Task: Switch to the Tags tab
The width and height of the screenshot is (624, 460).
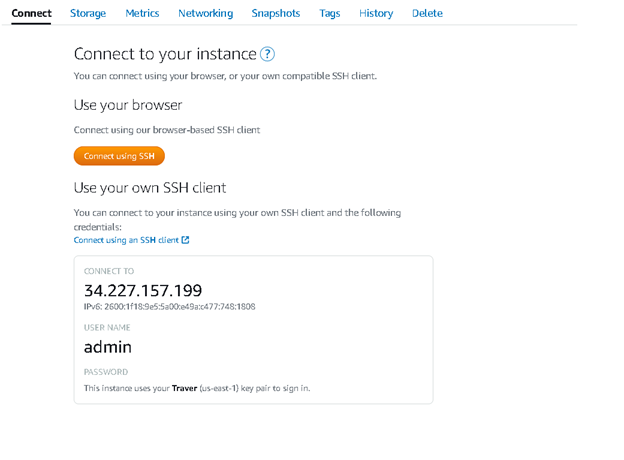Action: [330, 13]
